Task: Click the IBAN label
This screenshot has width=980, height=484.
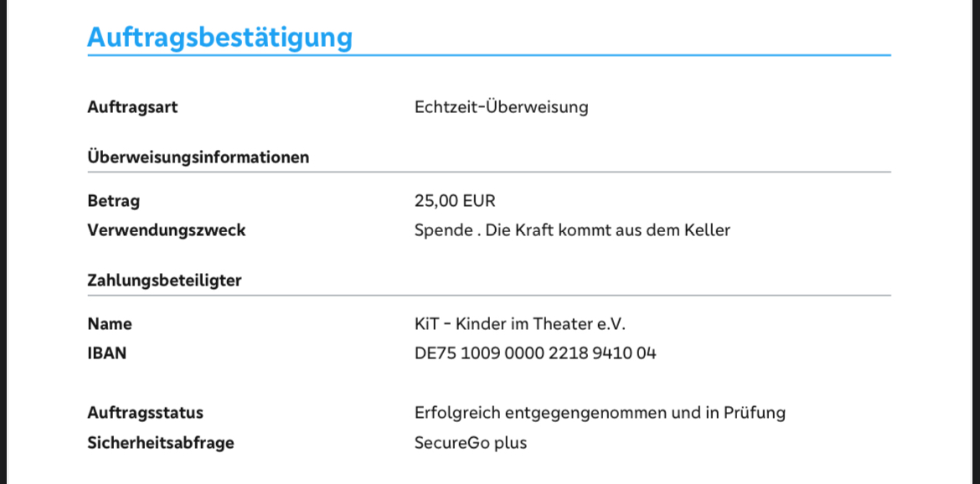Action: click(107, 353)
